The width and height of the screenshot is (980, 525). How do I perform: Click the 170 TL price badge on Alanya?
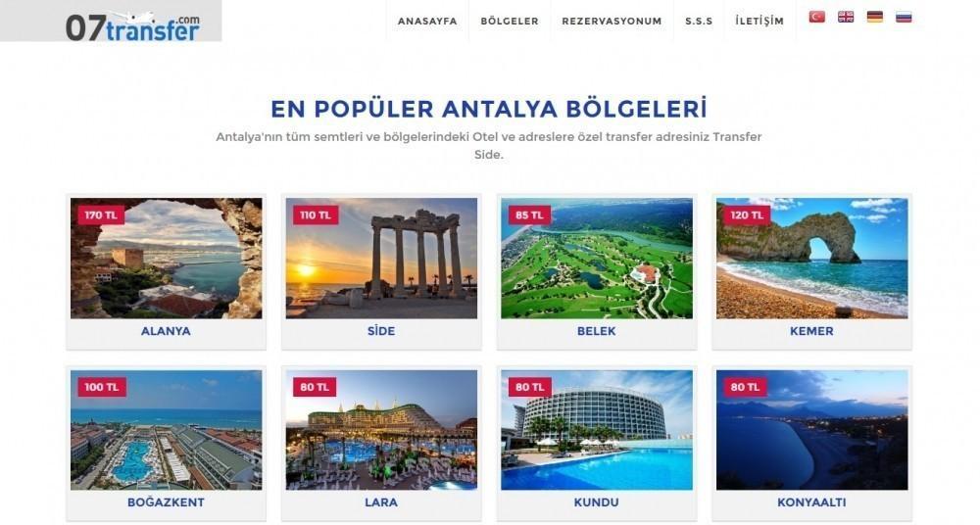[101, 215]
